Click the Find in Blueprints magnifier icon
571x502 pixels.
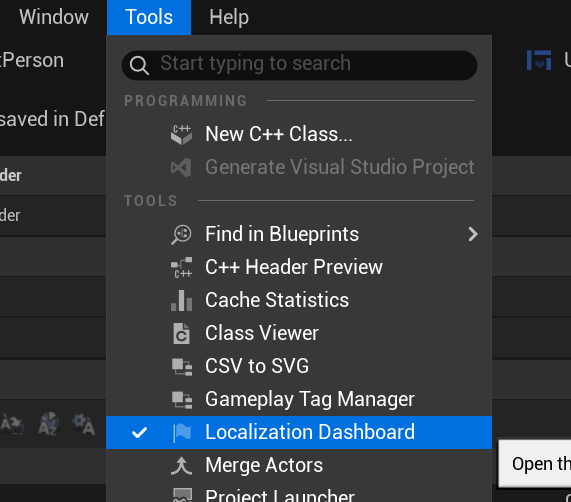tap(181, 234)
